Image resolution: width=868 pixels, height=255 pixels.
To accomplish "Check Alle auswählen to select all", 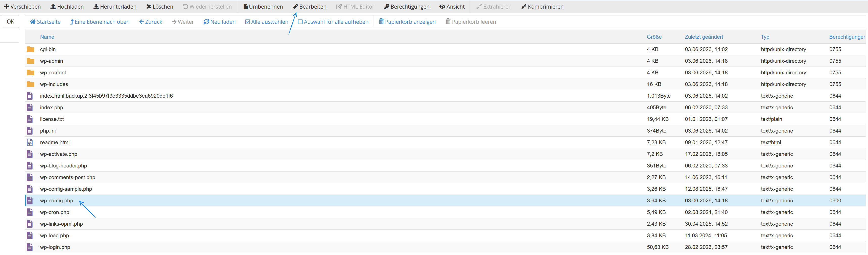I will [x=267, y=22].
